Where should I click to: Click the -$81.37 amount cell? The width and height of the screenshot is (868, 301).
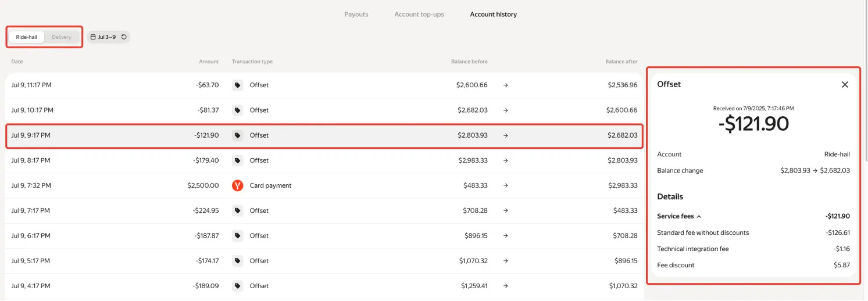tap(207, 110)
